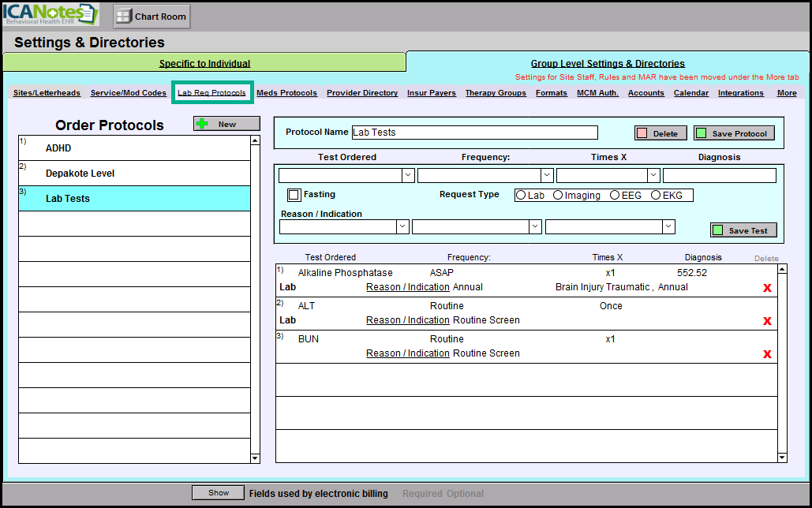
Task: Click the ICANotes logo icon
Action: coord(51,15)
